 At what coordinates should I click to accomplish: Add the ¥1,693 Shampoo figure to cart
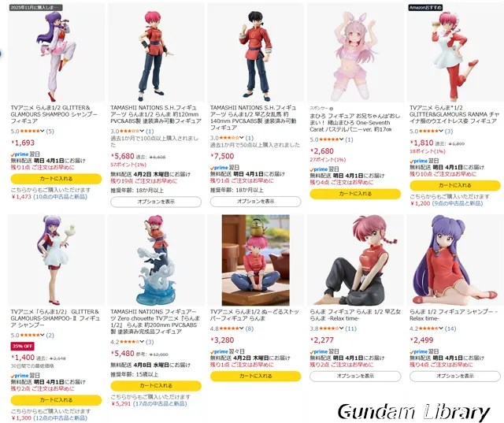(56, 179)
